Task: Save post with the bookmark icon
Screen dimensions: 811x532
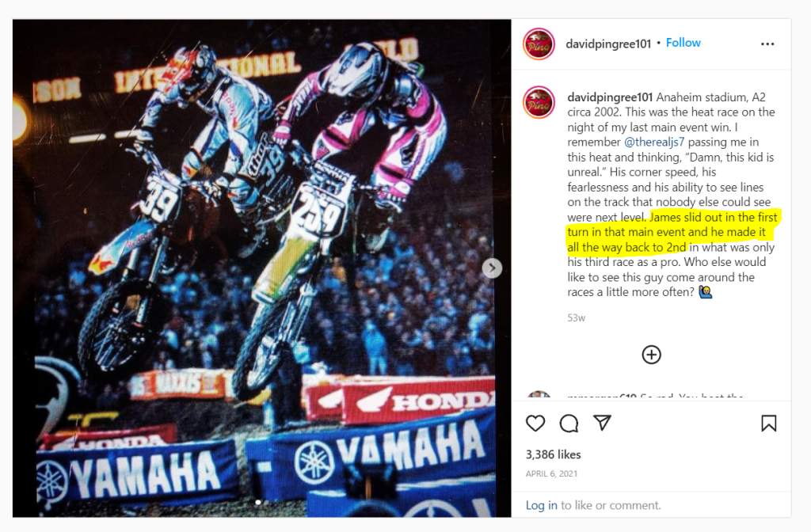Action: (x=768, y=424)
